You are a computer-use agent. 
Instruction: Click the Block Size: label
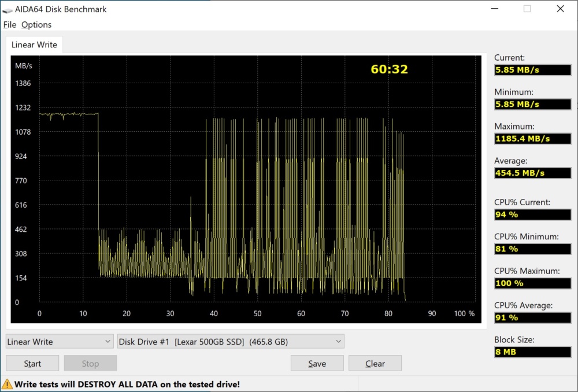pyautogui.click(x=514, y=339)
